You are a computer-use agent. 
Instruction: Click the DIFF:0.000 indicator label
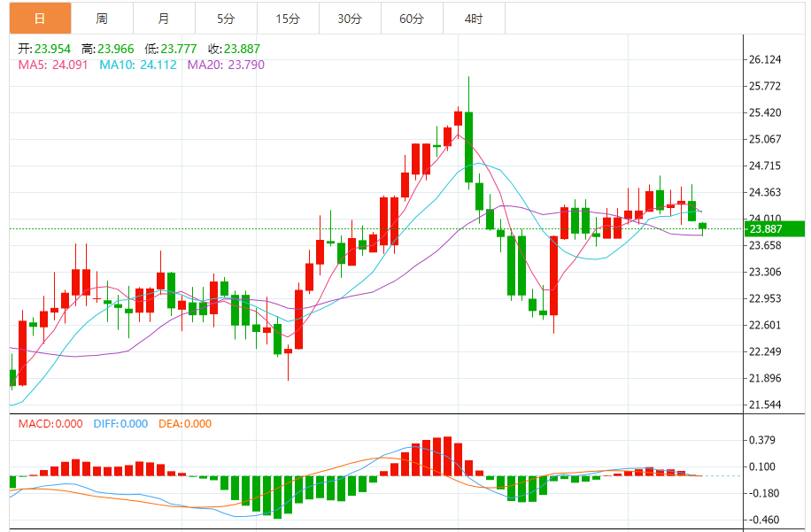[x=120, y=424]
